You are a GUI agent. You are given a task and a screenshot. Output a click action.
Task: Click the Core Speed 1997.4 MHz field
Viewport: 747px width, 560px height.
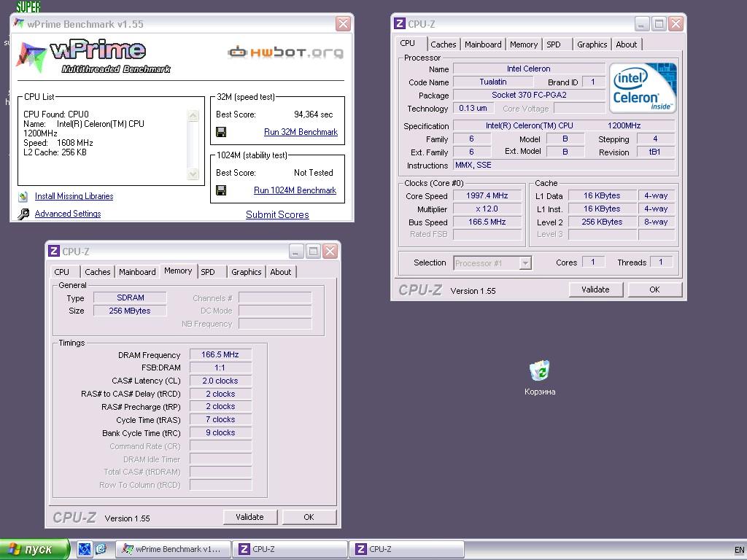487,195
